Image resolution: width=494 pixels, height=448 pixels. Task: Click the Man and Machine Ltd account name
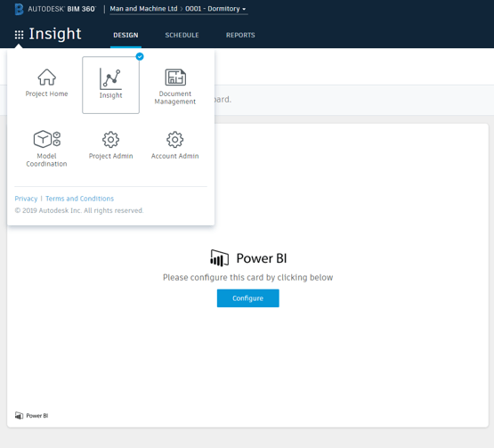click(143, 9)
